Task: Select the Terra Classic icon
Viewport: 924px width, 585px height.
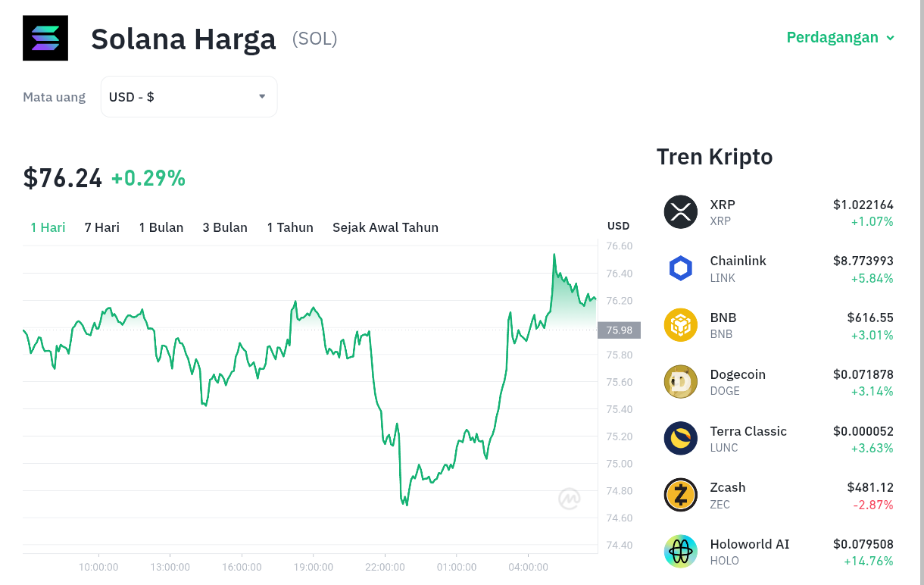Action: click(680, 438)
